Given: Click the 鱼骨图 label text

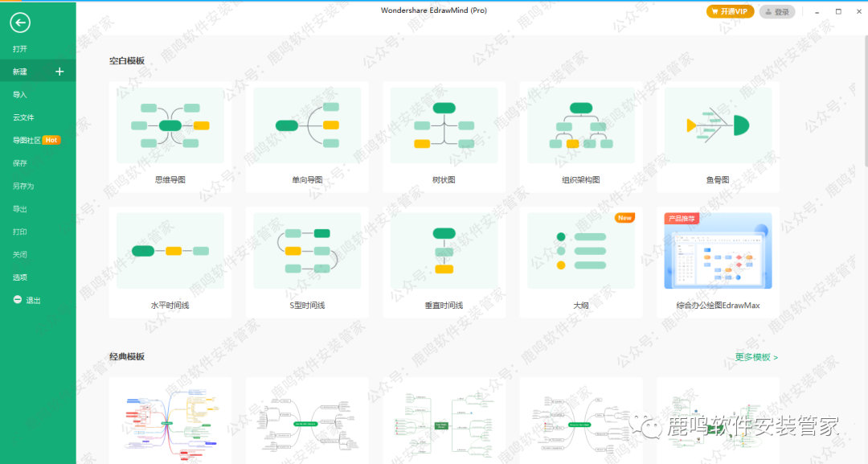Looking at the screenshot, I should click(718, 179).
